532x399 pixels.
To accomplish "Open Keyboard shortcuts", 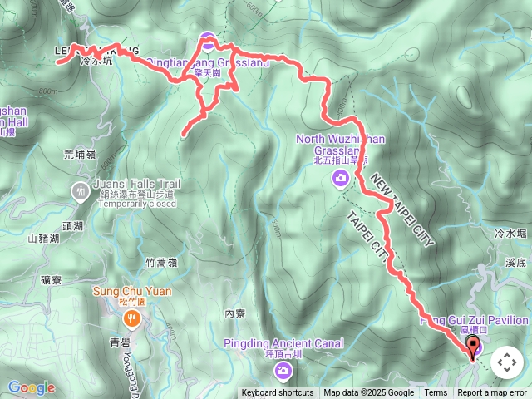I will (278, 393).
